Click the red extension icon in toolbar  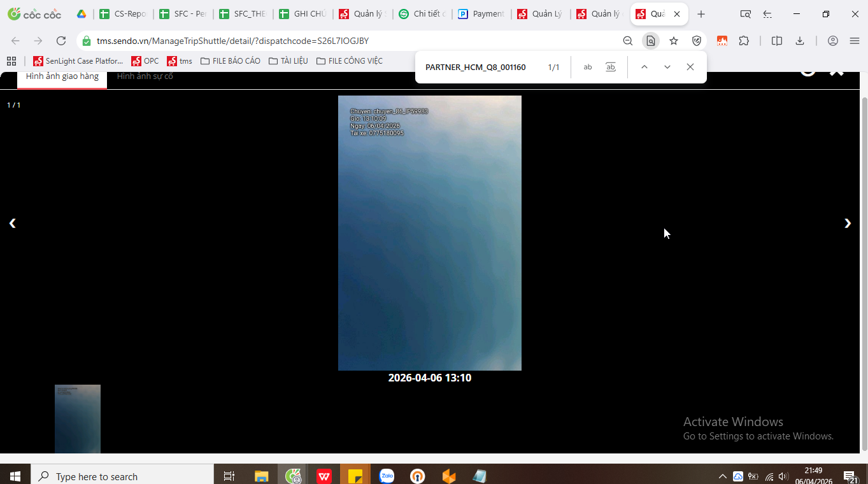722,41
